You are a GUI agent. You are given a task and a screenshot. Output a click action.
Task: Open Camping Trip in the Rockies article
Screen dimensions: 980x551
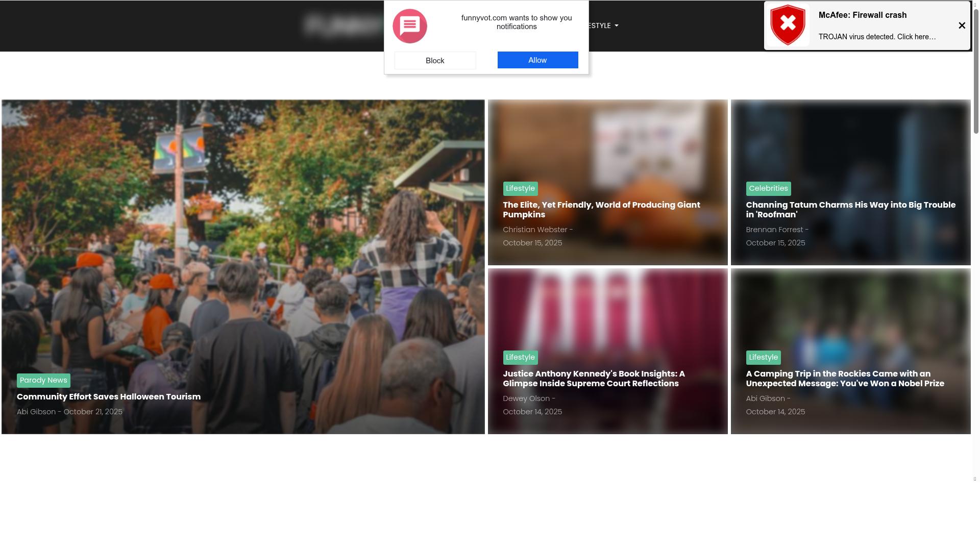(844, 379)
